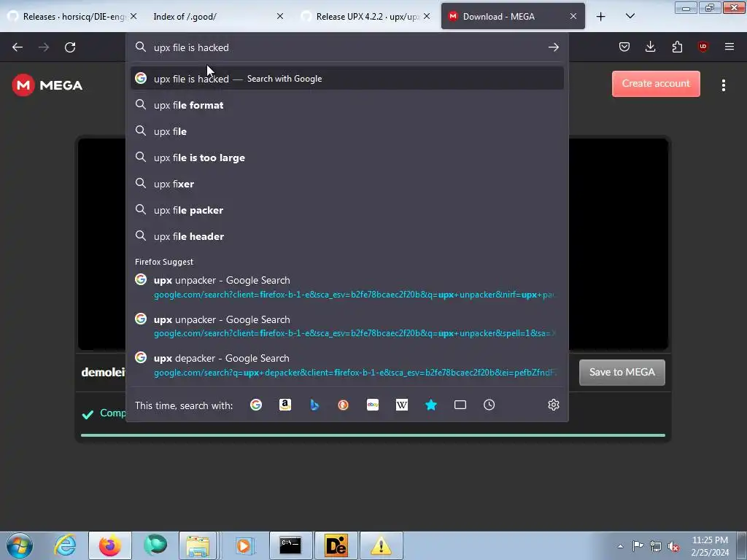Choose the 'upx file is too large' suggestion
This screenshot has height=560, width=747.
[x=347, y=157]
